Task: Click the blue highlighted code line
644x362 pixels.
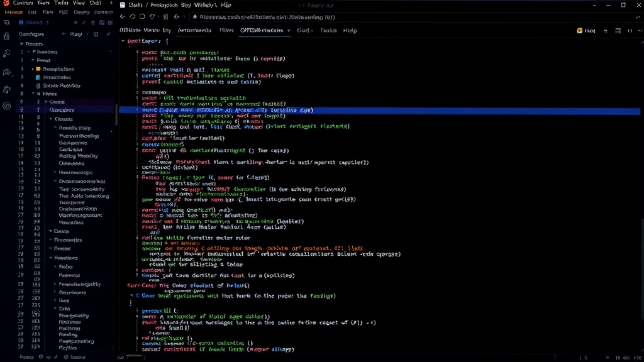Action: point(380,111)
